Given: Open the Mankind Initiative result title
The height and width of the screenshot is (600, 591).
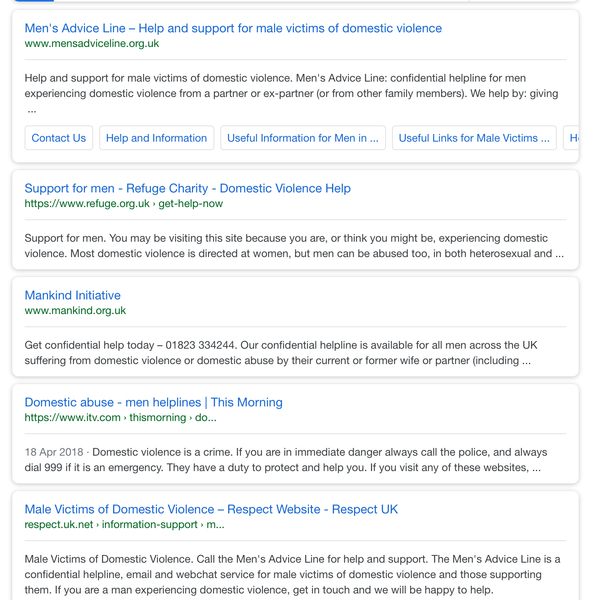Looking at the screenshot, I should pyautogui.click(x=73, y=295).
